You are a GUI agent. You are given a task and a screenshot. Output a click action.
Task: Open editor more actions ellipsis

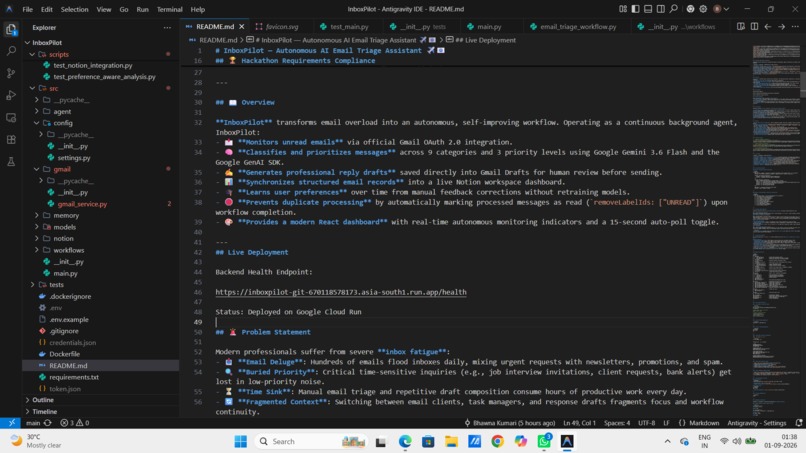tap(795, 26)
